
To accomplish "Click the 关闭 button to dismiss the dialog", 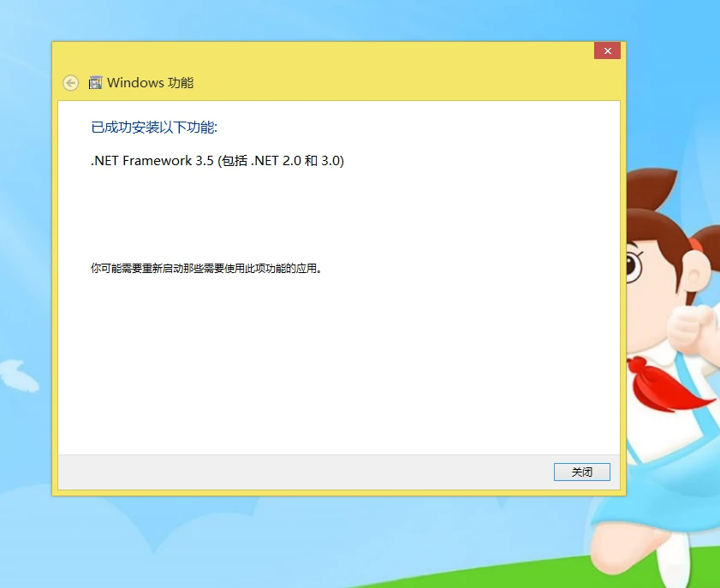I will [x=581, y=472].
